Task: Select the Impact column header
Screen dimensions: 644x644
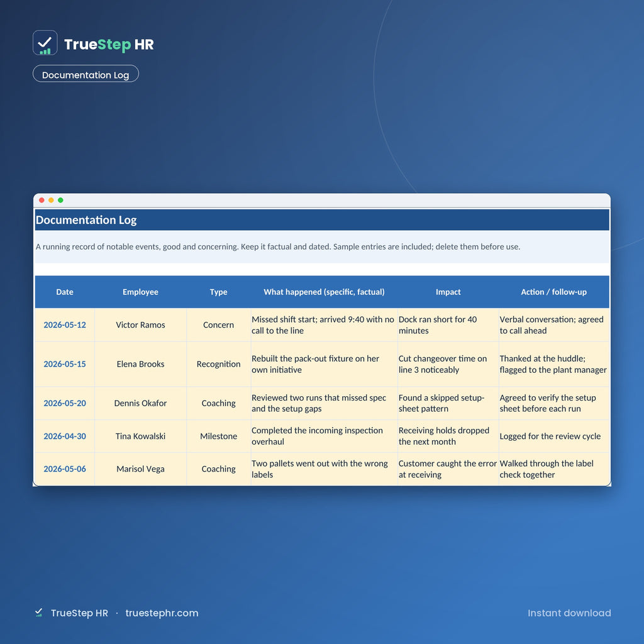Action: (448, 292)
